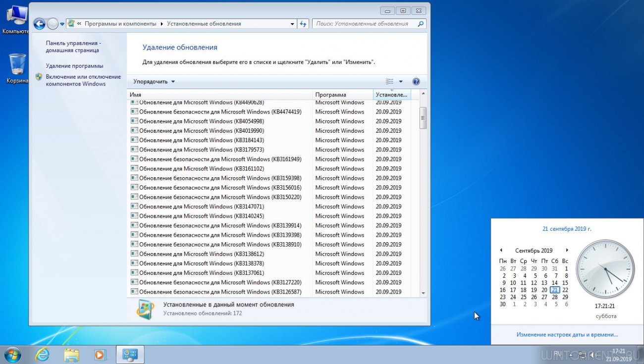
Task: Open address bar history dropdown arrow
Action: (292, 24)
